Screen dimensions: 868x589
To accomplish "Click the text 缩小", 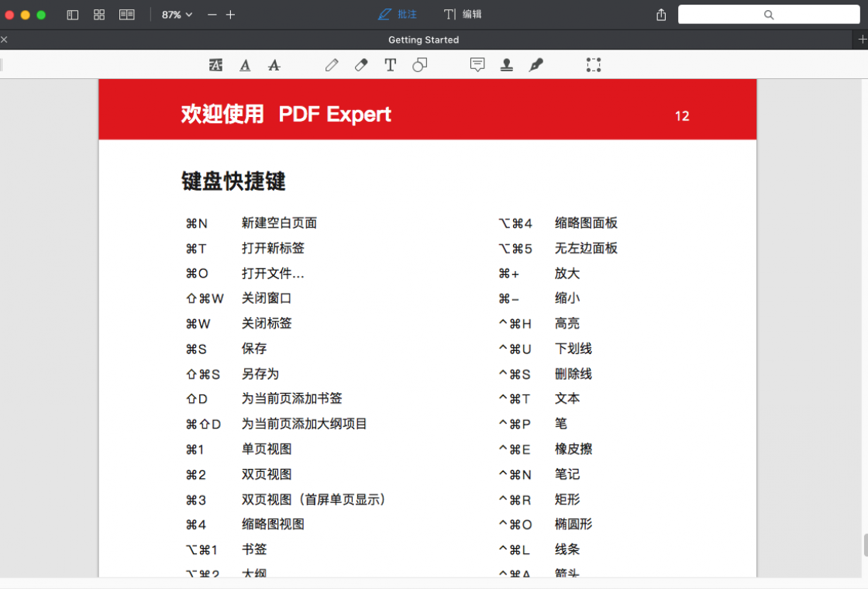I will pyautogui.click(x=567, y=298).
